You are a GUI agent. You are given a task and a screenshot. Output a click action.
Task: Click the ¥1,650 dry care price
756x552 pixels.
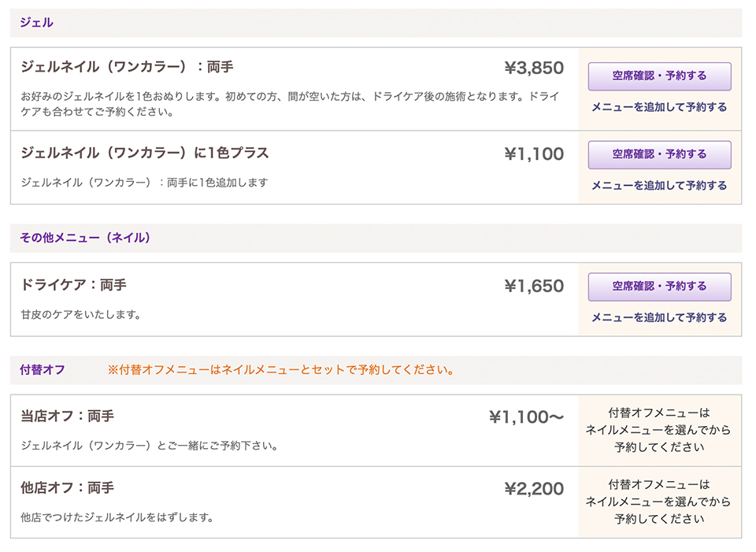click(x=534, y=286)
